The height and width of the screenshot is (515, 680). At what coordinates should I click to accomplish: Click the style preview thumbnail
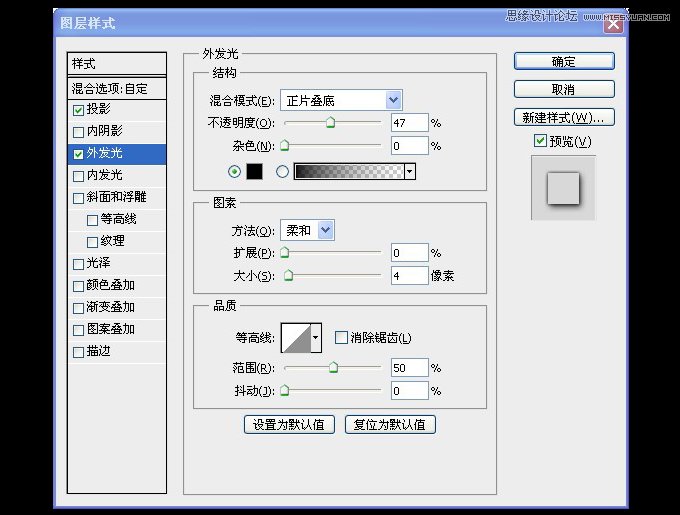563,188
